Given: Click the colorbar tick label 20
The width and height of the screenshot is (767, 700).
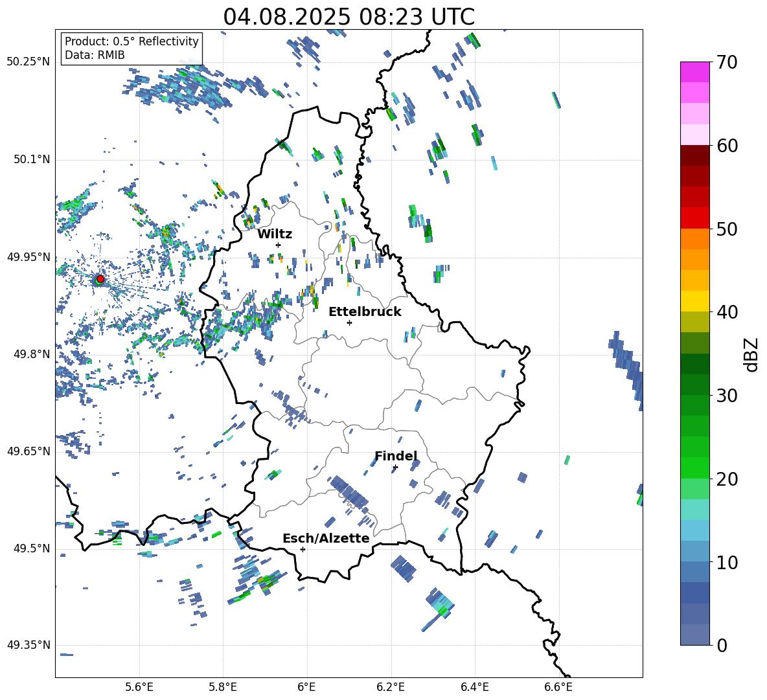Looking at the screenshot, I should tap(727, 479).
